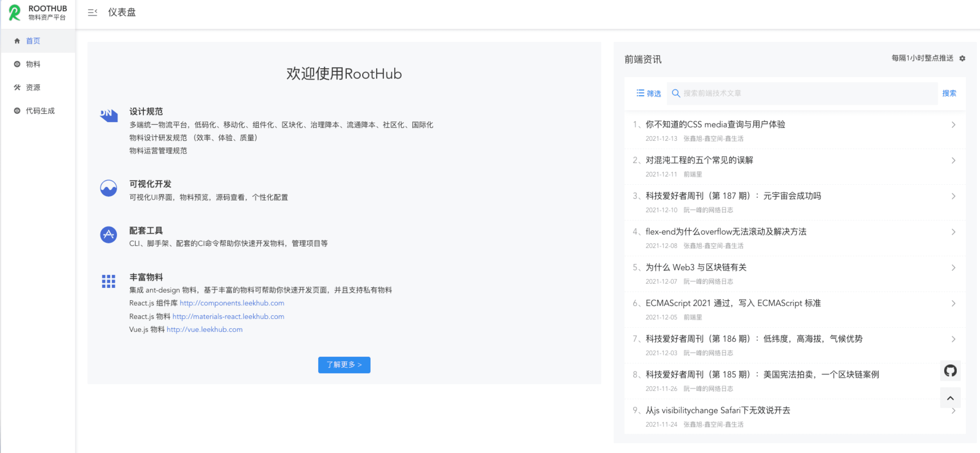Image resolution: width=980 pixels, height=453 pixels.
Task: Click the 筛选 filter list icon
Action: click(x=640, y=93)
